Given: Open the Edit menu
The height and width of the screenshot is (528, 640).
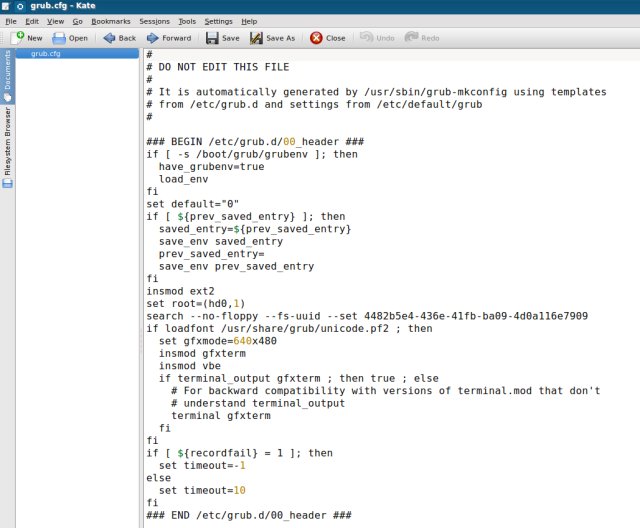Looking at the screenshot, I should click(32, 21).
